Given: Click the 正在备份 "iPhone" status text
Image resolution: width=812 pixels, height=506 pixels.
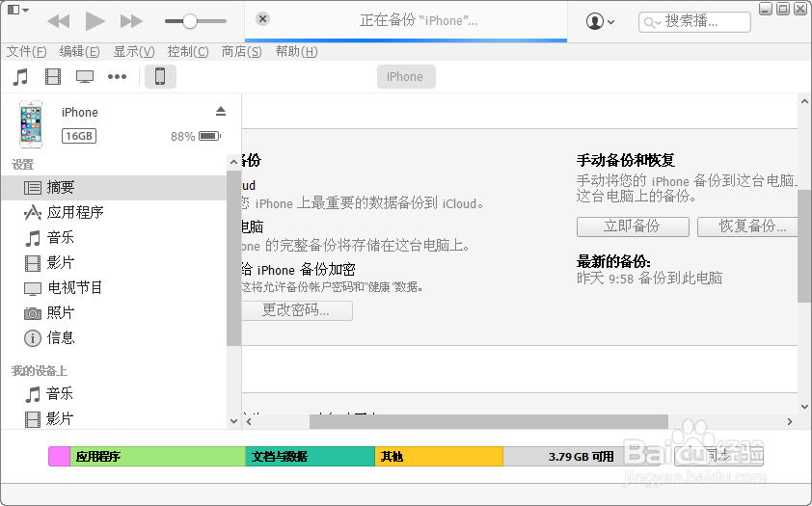Looking at the screenshot, I should (x=419, y=20).
